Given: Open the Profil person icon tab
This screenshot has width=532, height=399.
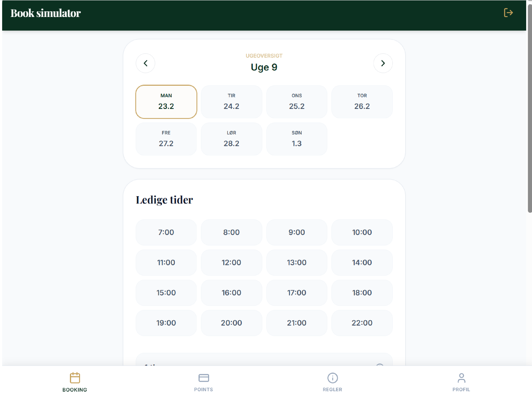Looking at the screenshot, I should 461,382.
